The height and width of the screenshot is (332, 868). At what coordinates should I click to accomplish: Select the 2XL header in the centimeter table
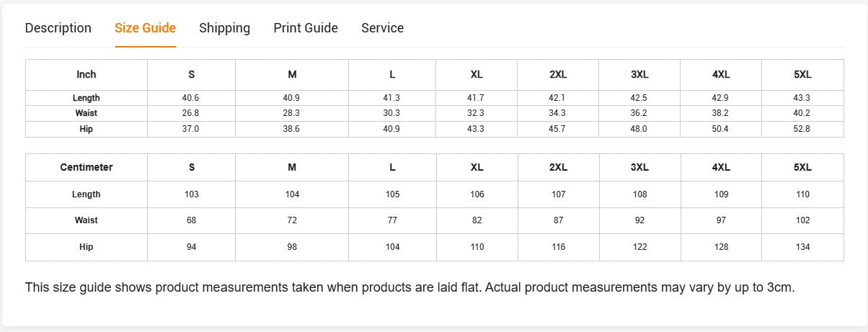pos(558,167)
